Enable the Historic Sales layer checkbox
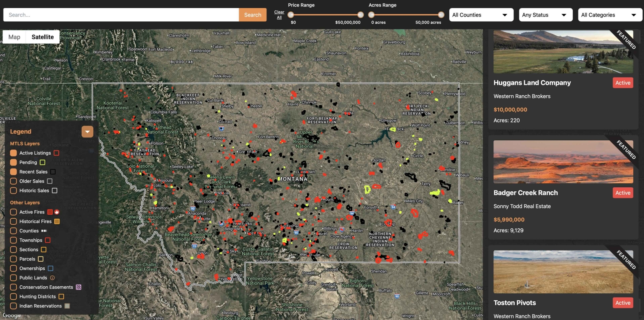The height and width of the screenshot is (320, 644). pos(13,191)
